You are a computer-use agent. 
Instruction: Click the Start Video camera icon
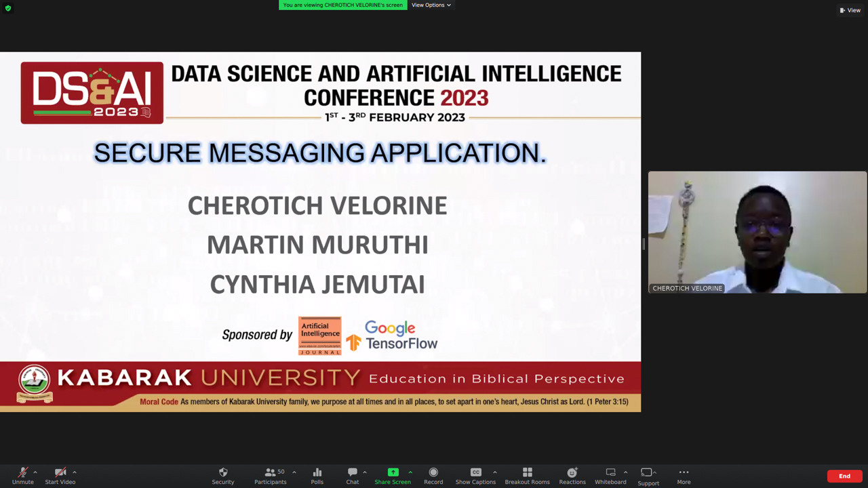coord(60,472)
